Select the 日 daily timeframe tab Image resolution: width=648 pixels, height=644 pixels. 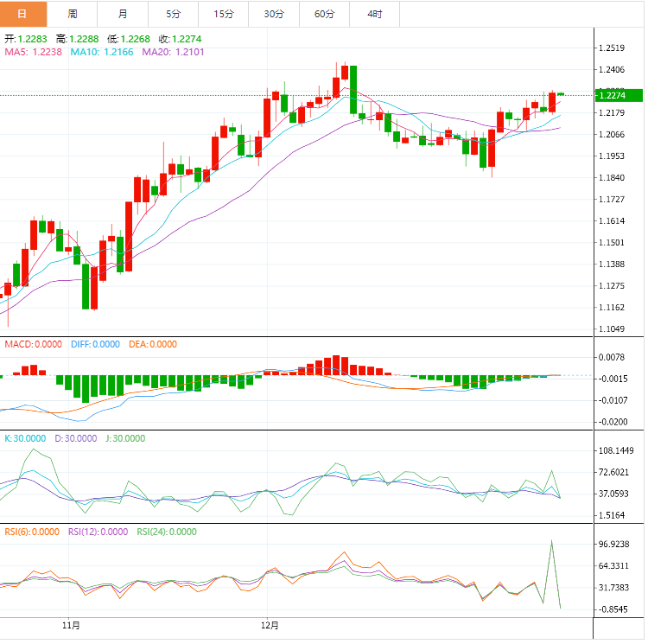click(22, 14)
